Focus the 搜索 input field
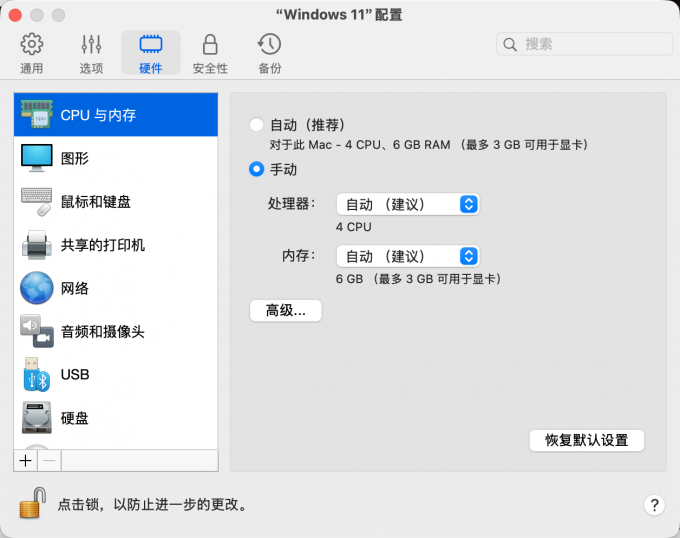Viewport: 680px width, 538px height. [584, 44]
